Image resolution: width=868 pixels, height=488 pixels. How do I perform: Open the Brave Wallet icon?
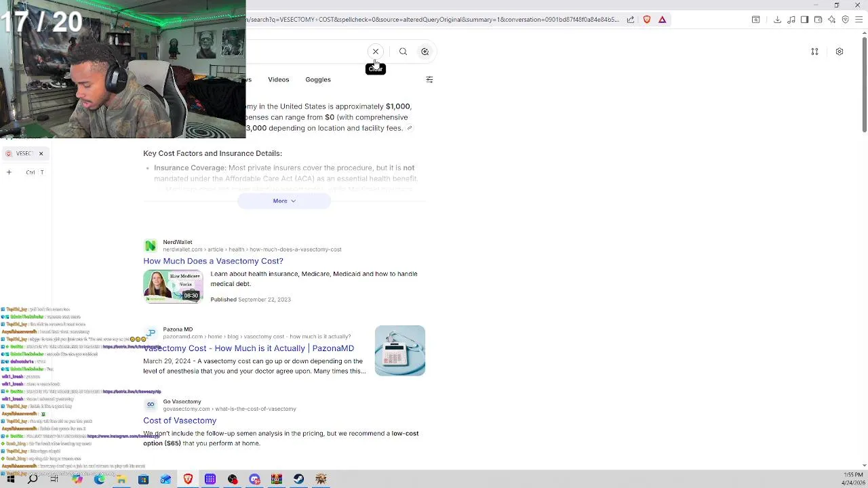coord(818,20)
